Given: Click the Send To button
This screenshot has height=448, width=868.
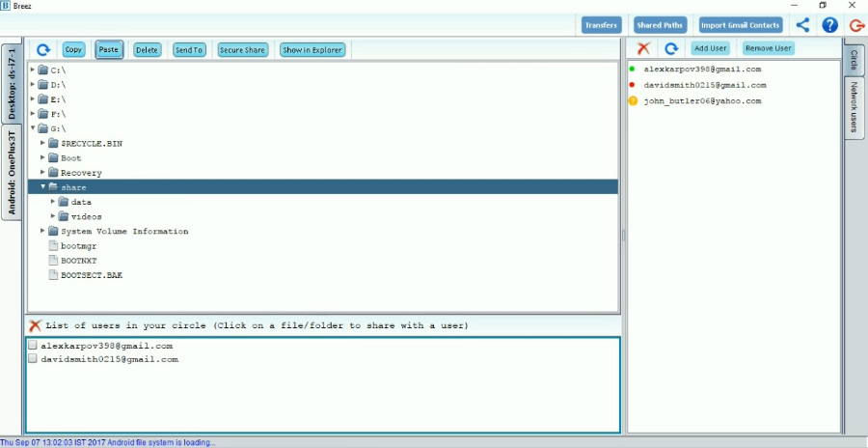Looking at the screenshot, I should point(189,50).
